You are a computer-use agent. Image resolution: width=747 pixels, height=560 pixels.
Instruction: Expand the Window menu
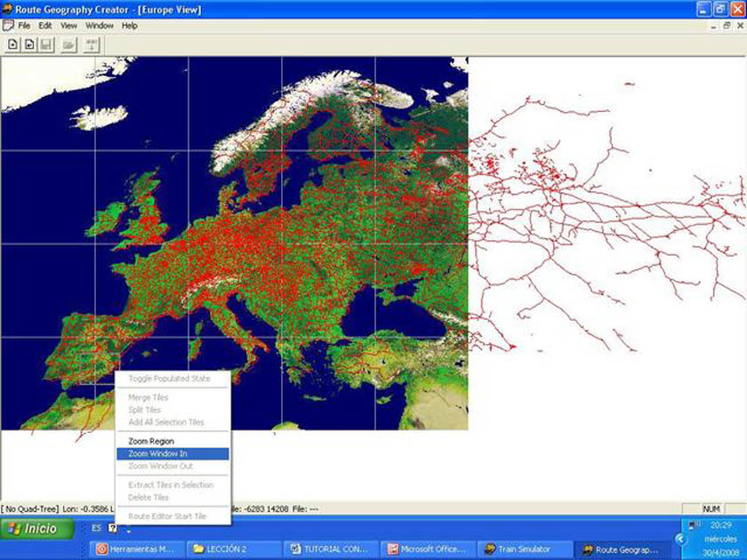point(100,26)
